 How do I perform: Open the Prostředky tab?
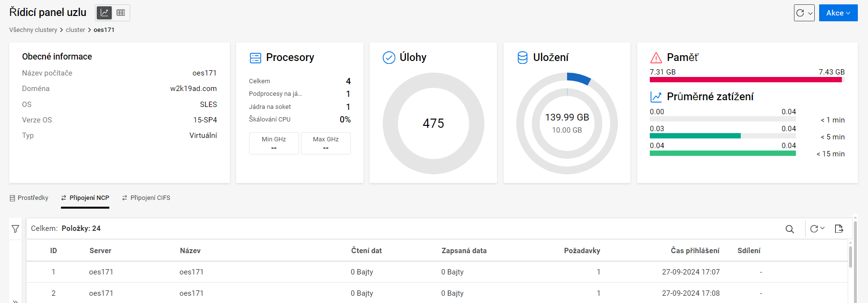click(29, 198)
